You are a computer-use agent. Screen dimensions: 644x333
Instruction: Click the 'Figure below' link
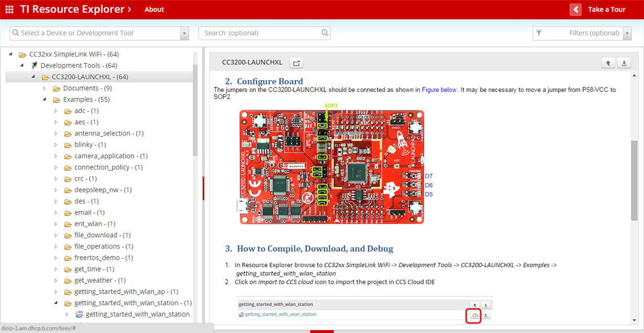(x=439, y=90)
